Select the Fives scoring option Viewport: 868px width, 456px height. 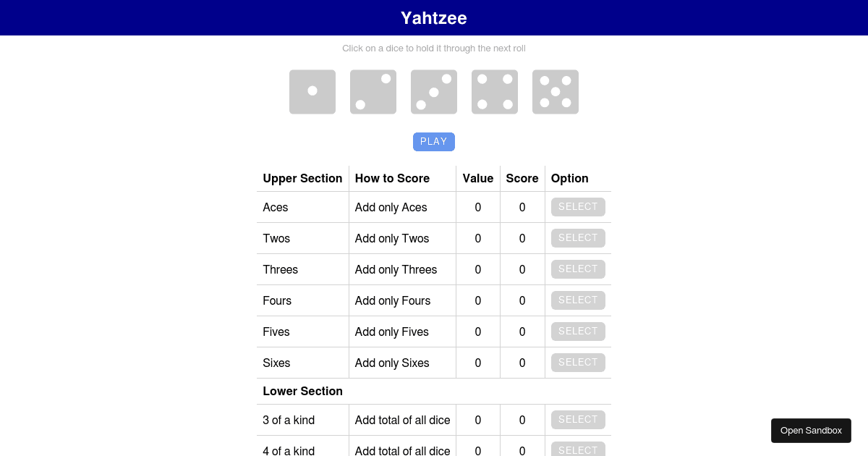click(578, 331)
